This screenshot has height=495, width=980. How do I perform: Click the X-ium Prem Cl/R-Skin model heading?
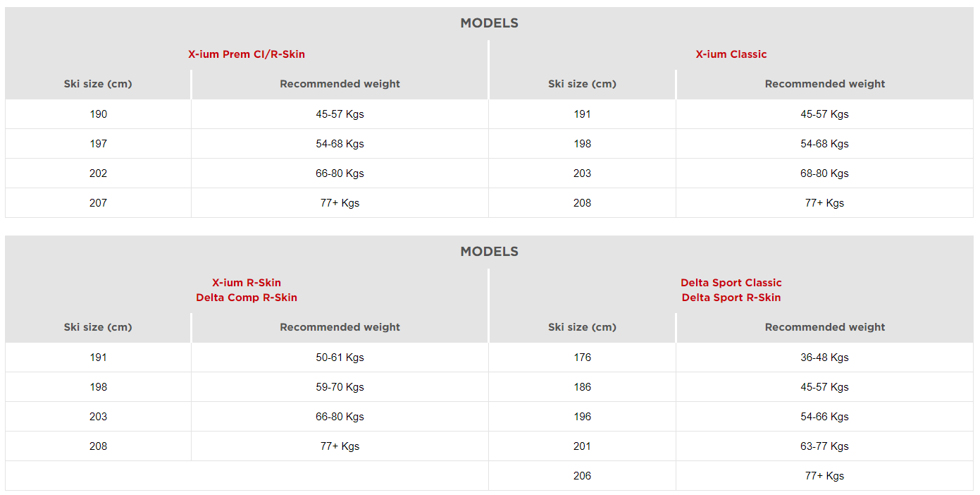point(247,54)
